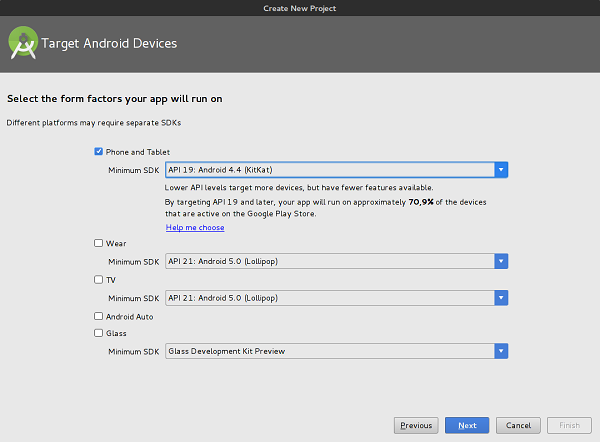Image resolution: width=600 pixels, height=442 pixels.
Task: Go back with the Previous button
Action: (416, 425)
